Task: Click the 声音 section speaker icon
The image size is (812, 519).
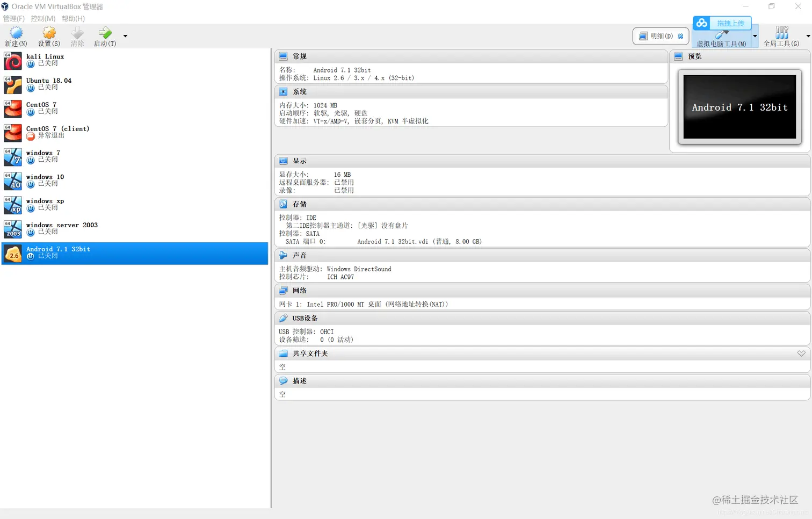Action: tap(283, 255)
